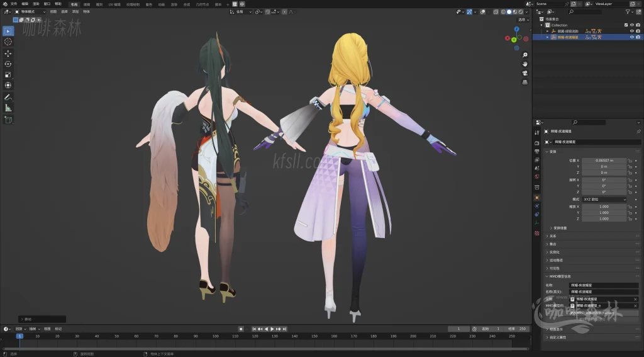The image size is (644, 357).
Task: Open the Window menu
Action: [x=47, y=4]
